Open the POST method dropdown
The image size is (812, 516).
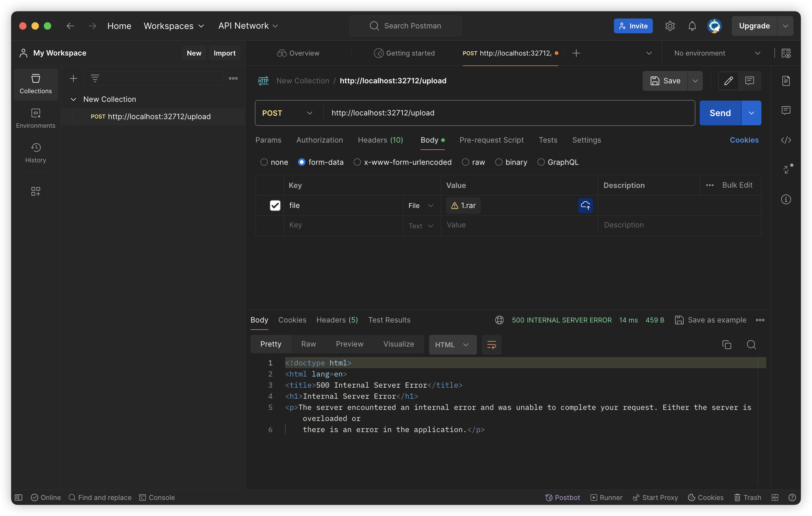[x=288, y=113]
